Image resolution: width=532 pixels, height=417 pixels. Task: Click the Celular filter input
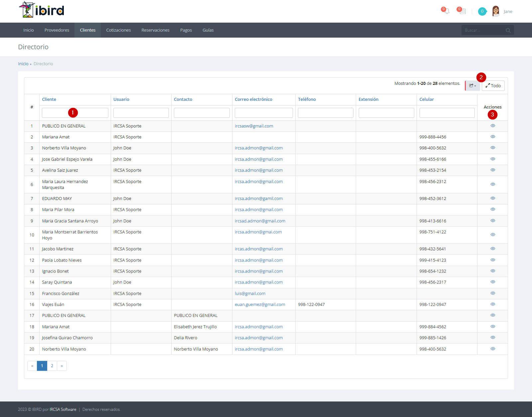pyautogui.click(x=447, y=113)
